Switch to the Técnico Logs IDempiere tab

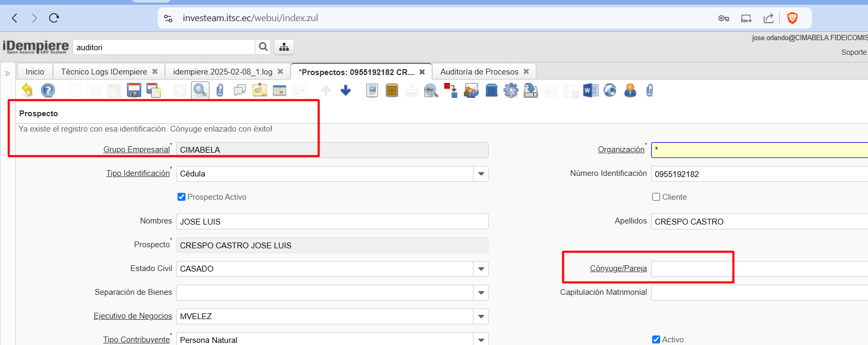104,72
